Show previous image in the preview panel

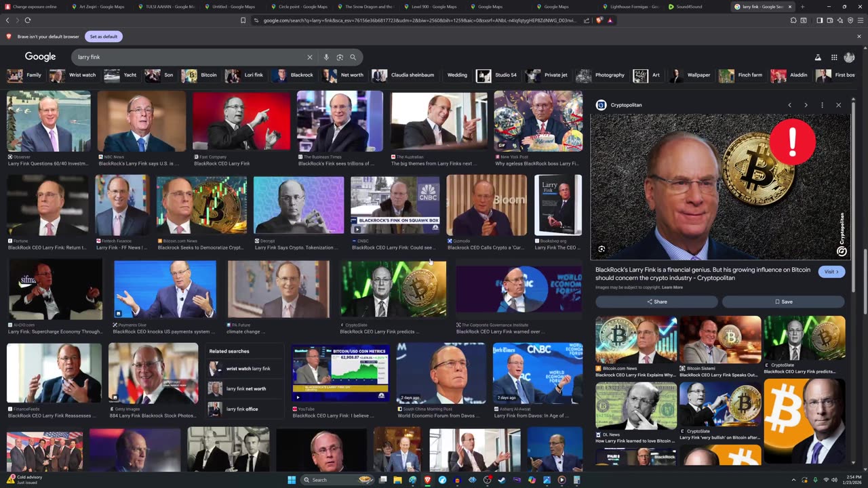pos(789,105)
